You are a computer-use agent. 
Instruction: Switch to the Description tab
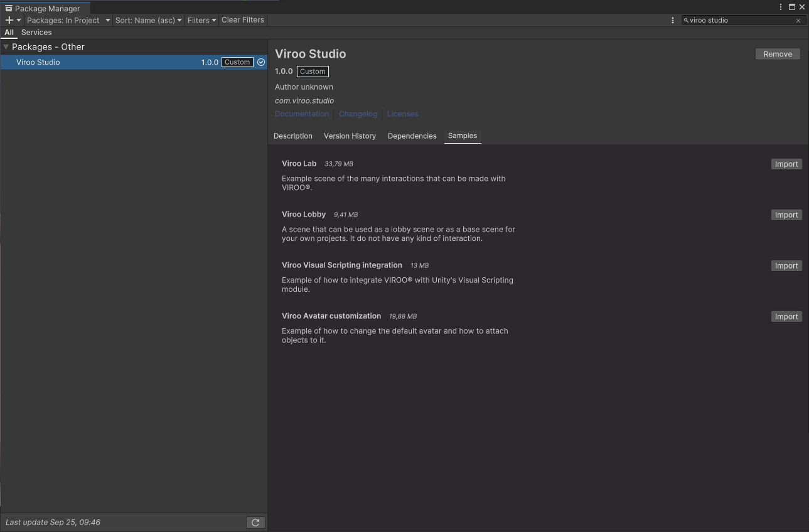coord(293,136)
